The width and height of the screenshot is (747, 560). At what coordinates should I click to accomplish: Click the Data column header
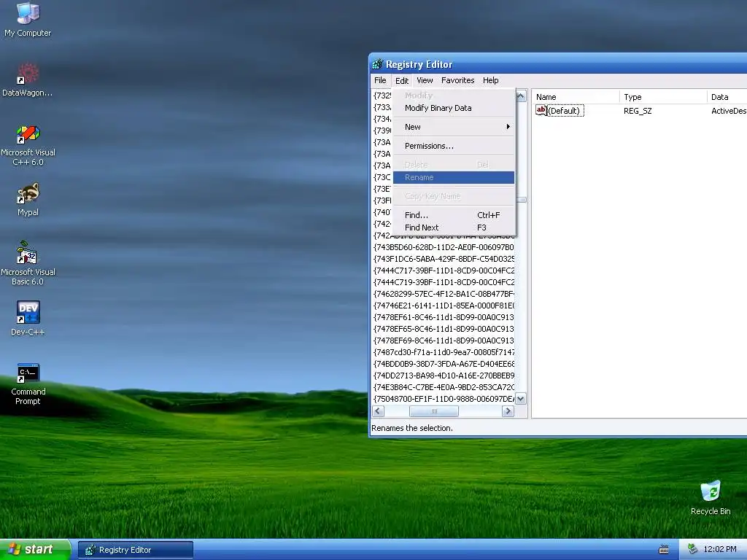coord(727,97)
